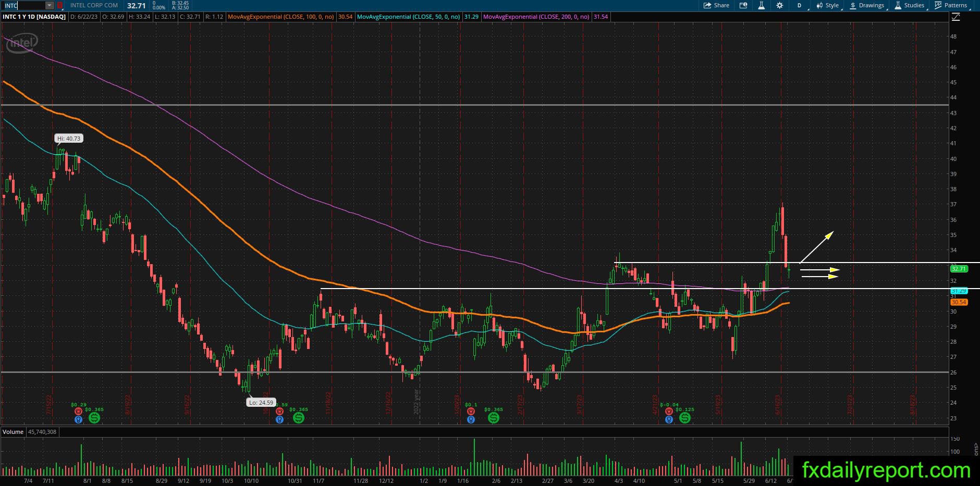Click the flask Edit Studies icon
980x486 pixels.
point(761,5)
